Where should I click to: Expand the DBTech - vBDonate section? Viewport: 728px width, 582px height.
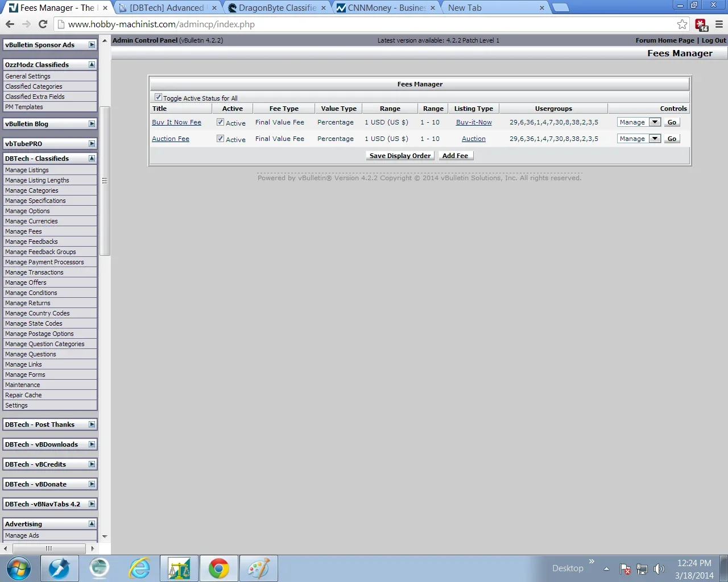point(92,484)
